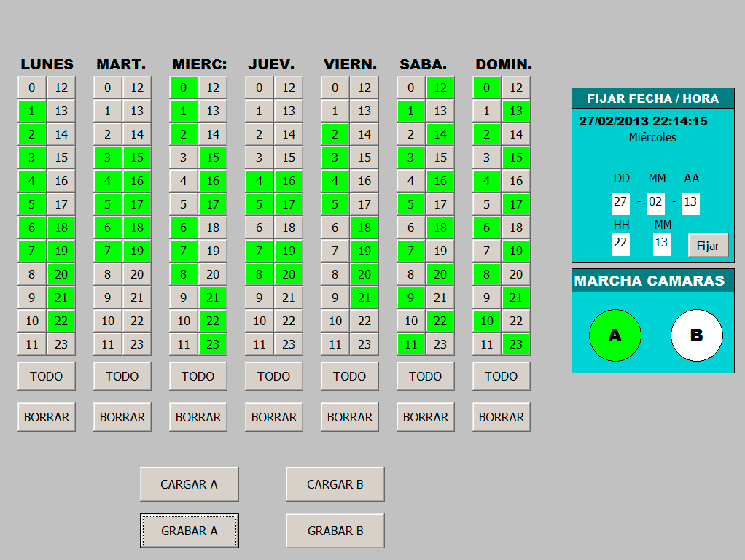The image size is (745, 560).
Task: Toggle hour 11 in SABA. column
Action: pyautogui.click(x=411, y=344)
